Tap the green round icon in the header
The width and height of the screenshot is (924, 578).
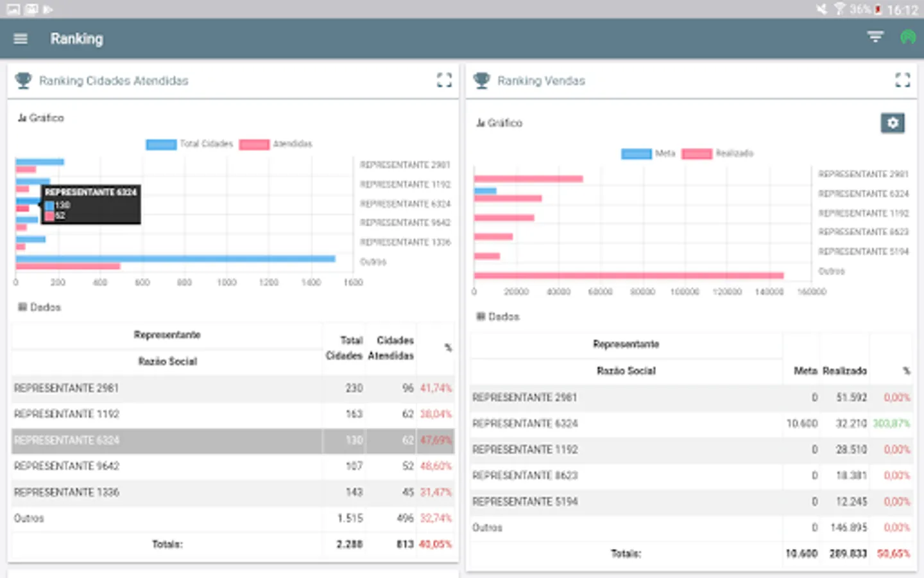908,37
